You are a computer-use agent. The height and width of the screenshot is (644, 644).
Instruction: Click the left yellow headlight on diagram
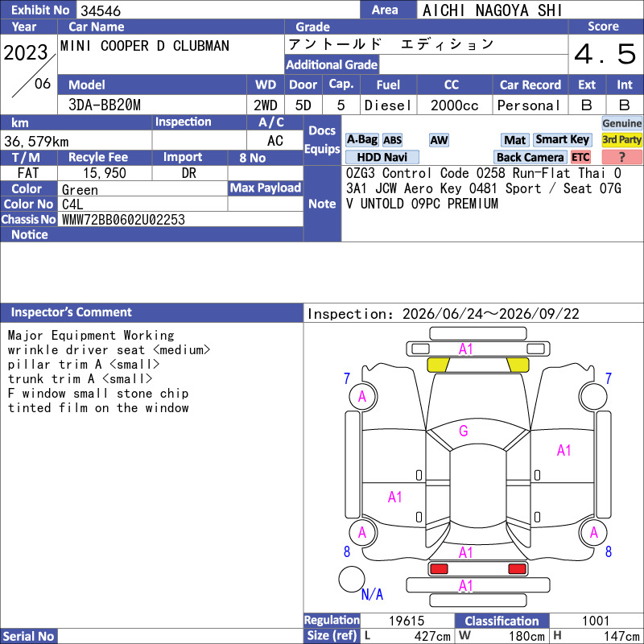438,365
